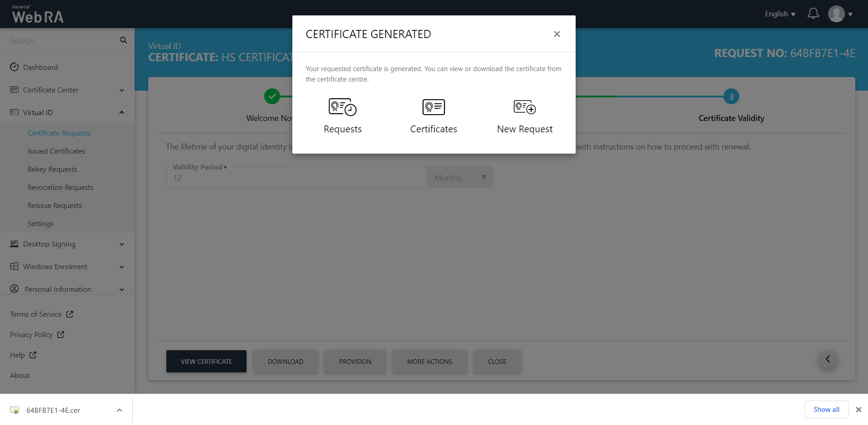The height and width of the screenshot is (425, 868).
Task: Go to Issued Certificates
Action: click(x=56, y=151)
